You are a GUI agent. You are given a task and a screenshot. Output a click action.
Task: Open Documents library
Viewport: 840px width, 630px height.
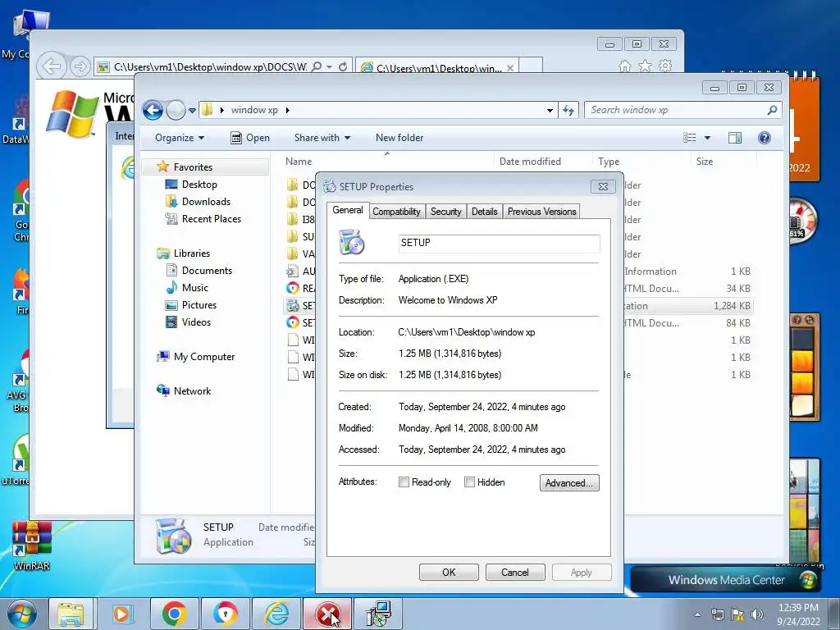tap(207, 271)
